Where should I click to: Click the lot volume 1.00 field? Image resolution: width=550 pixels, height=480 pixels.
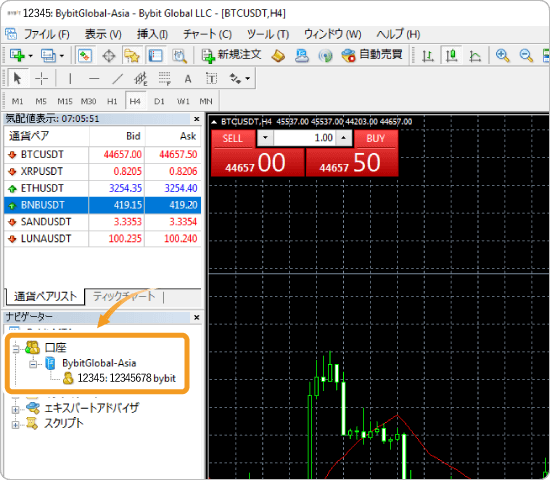pos(304,138)
